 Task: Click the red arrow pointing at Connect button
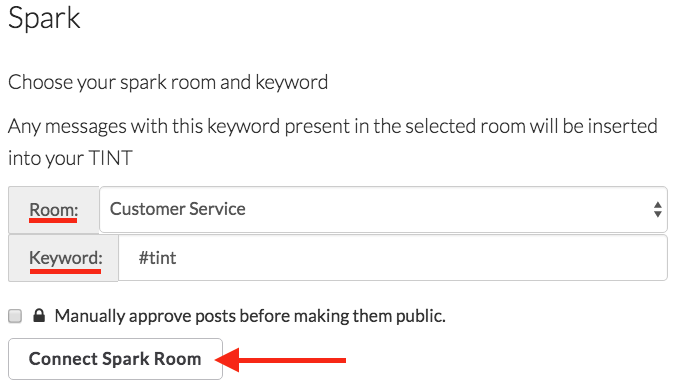280,360
